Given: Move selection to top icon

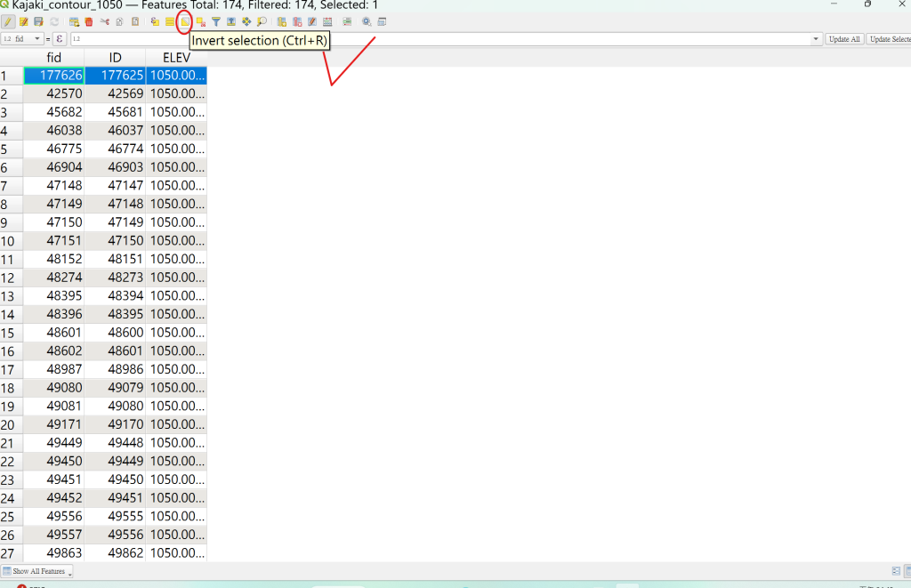Looking at the screenshot, I should (x=231, y=22).
